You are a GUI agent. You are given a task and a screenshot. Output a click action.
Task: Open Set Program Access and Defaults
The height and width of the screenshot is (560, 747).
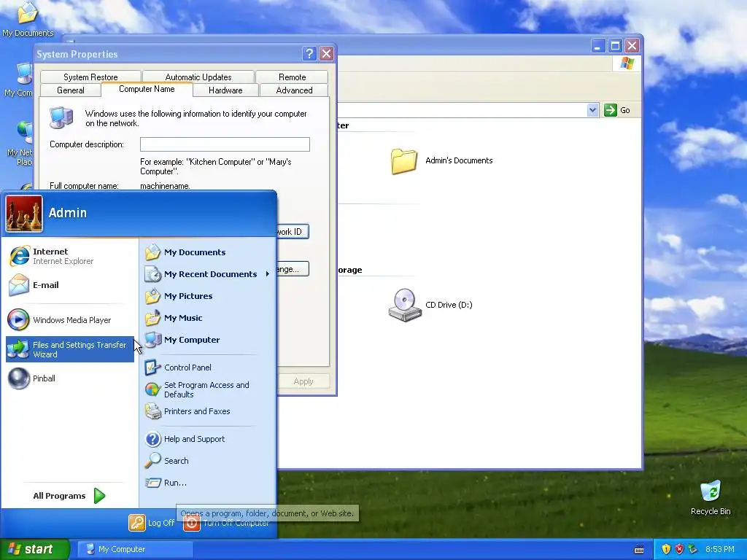click(207, 389)
